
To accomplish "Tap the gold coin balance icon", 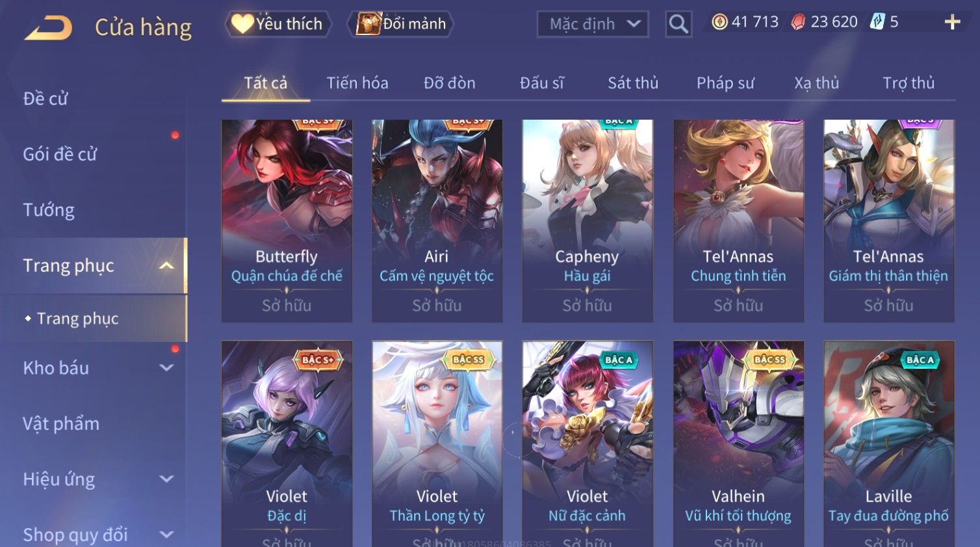I will pos(719,22).
